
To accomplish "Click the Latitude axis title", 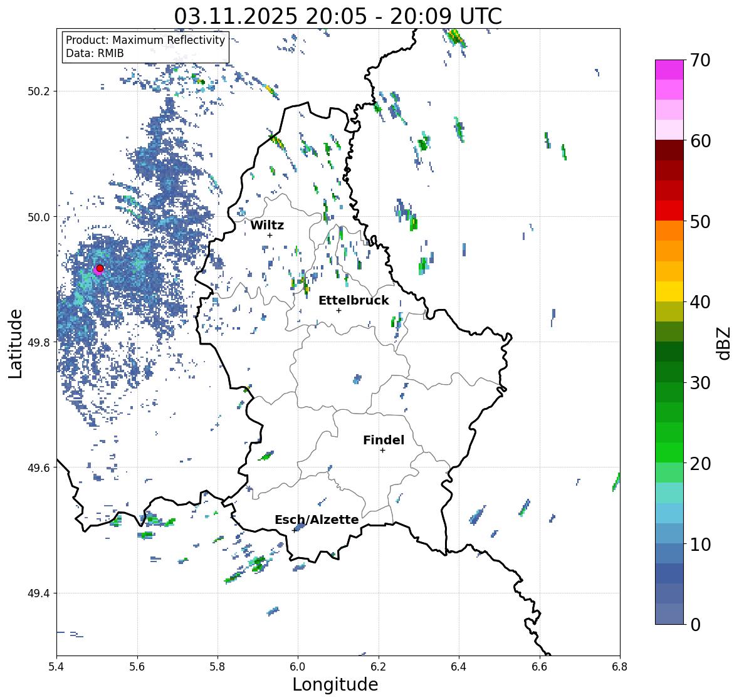I will click(15, 343).
